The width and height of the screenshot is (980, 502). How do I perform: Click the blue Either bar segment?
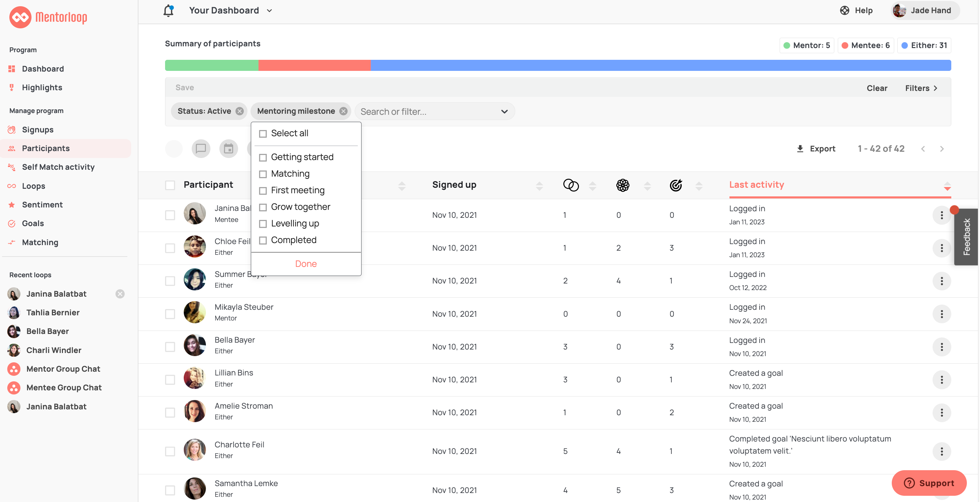click(x=661, y=65)
